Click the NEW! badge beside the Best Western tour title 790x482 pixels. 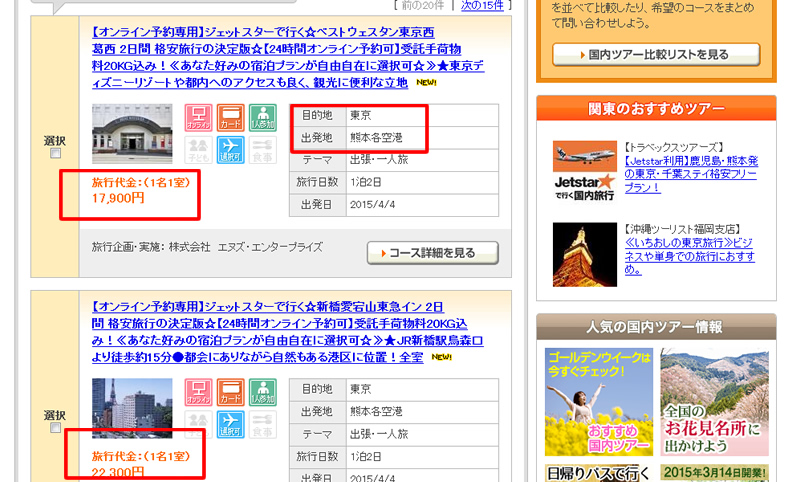point(426,83)
